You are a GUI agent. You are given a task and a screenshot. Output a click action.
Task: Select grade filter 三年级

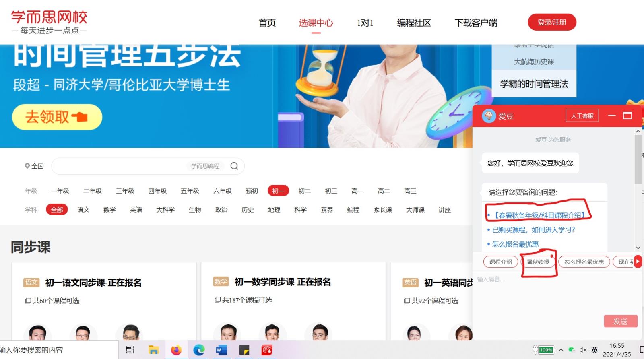pos(125,191)
